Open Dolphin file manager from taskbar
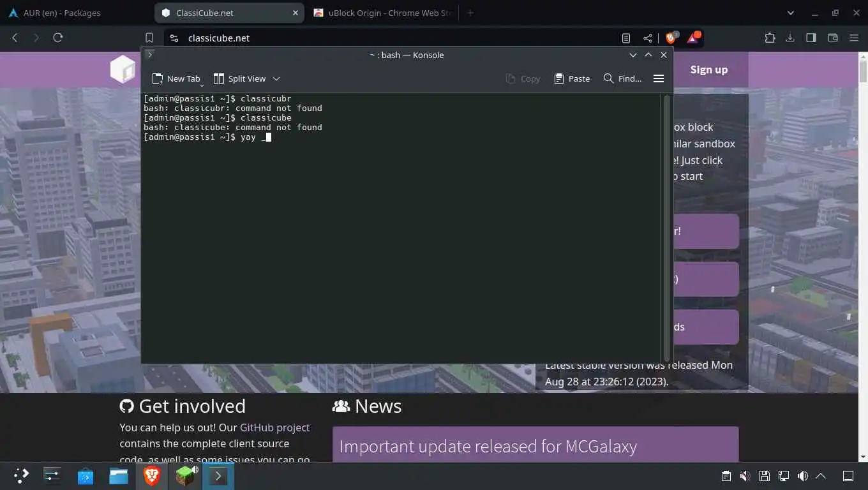 click(x=119, y=475)
